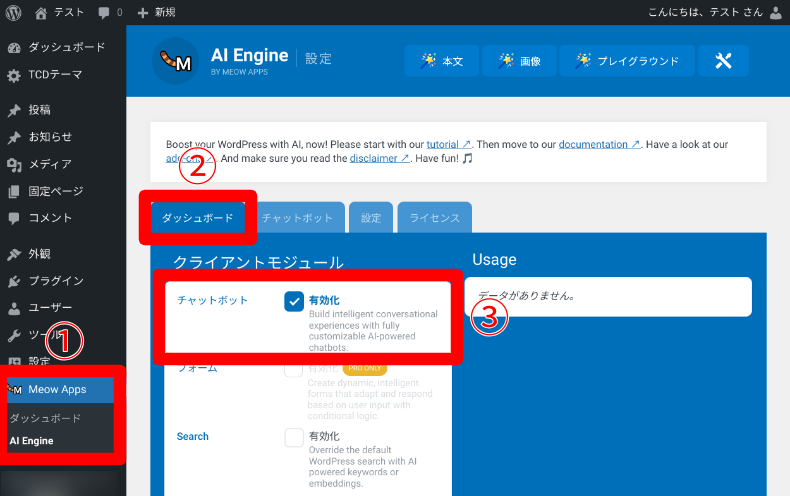The height and width of the screenshot is (496, 790).
Task: Enable the Search 有効化 checkbox
Action: [x=294, y=438]
